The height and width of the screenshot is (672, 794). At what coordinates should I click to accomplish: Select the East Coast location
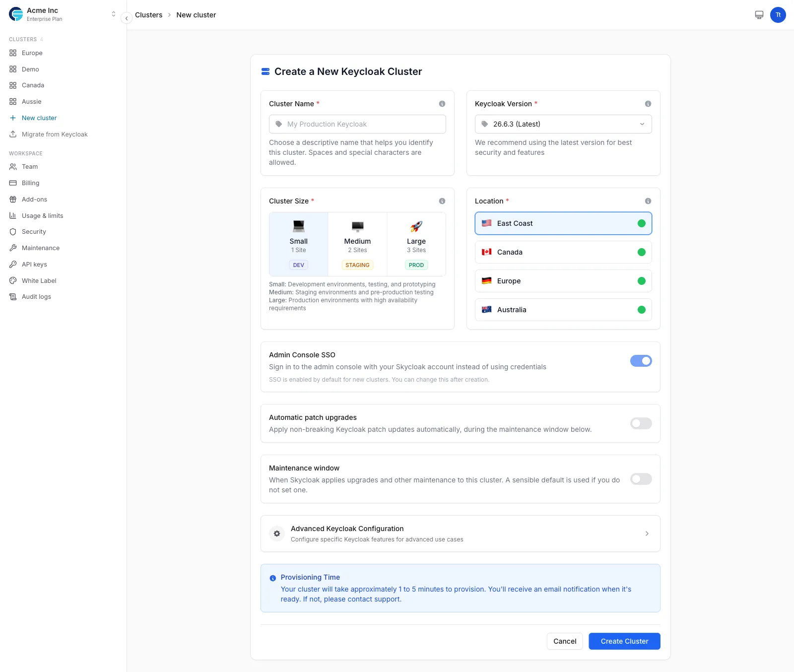point(563,223)
